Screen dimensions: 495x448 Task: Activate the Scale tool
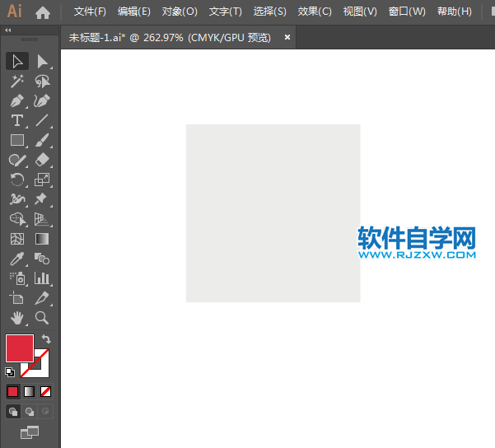click(42, 180)
